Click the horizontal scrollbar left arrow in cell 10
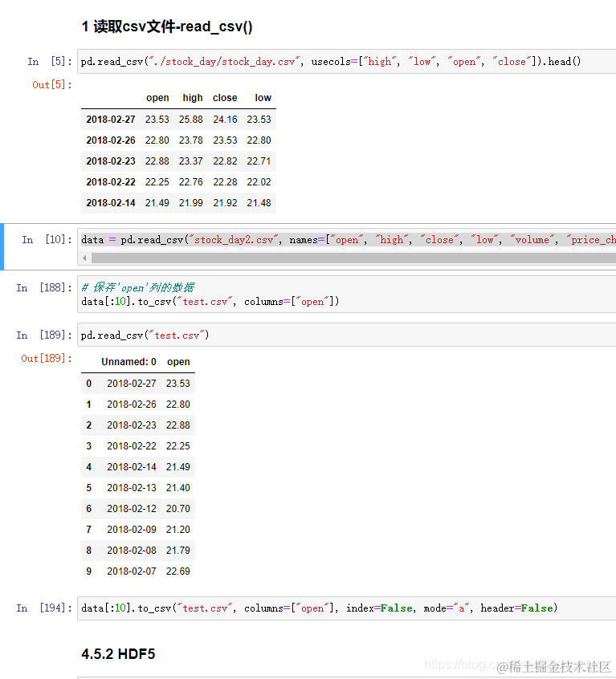 (x=84, y=258)
